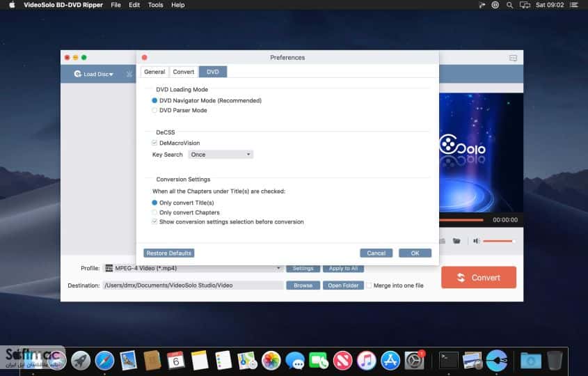Switch to the Convert preferences tab
This screenshot has width=588, height=376.
pos(184,72)
